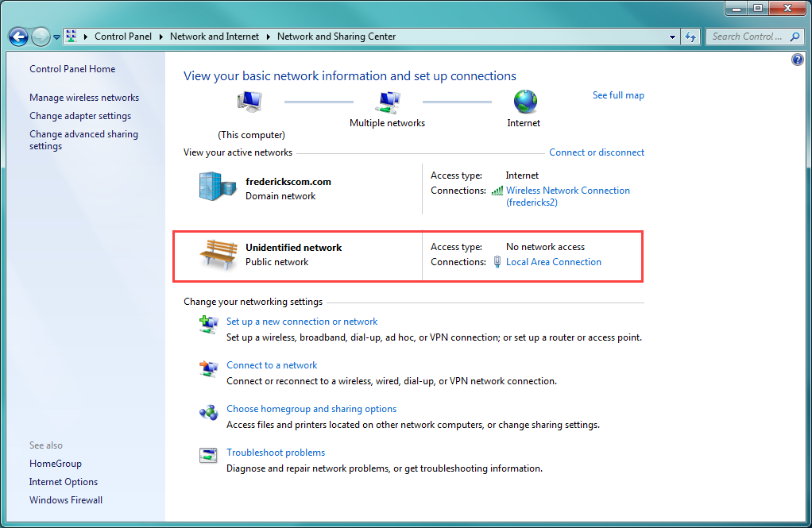812x528 pixels.
Task: Expand chevron after Network and Internet breadcrumb
Action: (x=269, y=37)
